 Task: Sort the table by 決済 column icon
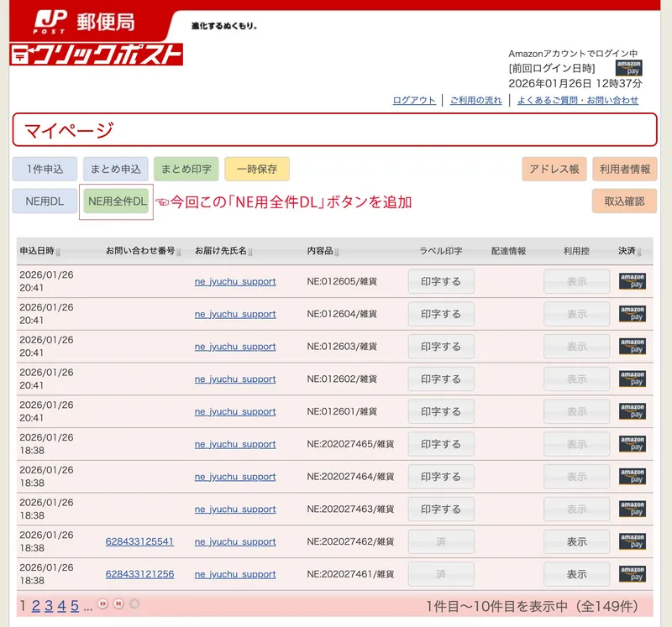[639, 252]
